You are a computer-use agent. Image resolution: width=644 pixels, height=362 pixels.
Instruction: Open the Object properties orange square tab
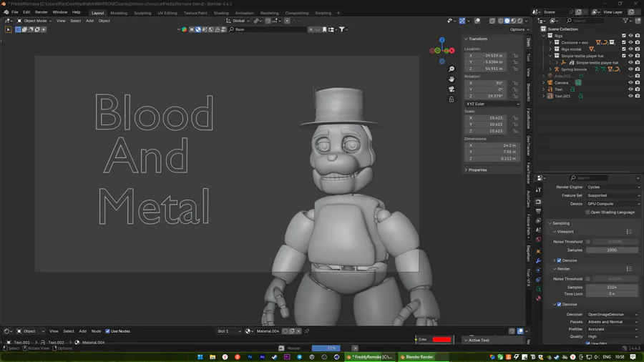point(538,251)
